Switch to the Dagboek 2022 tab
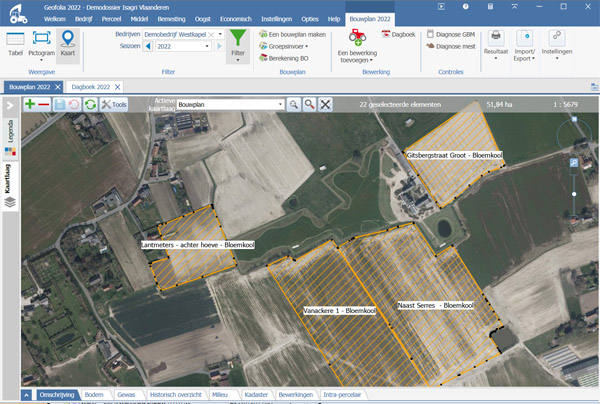600x404 pixels. click(91, 87)
